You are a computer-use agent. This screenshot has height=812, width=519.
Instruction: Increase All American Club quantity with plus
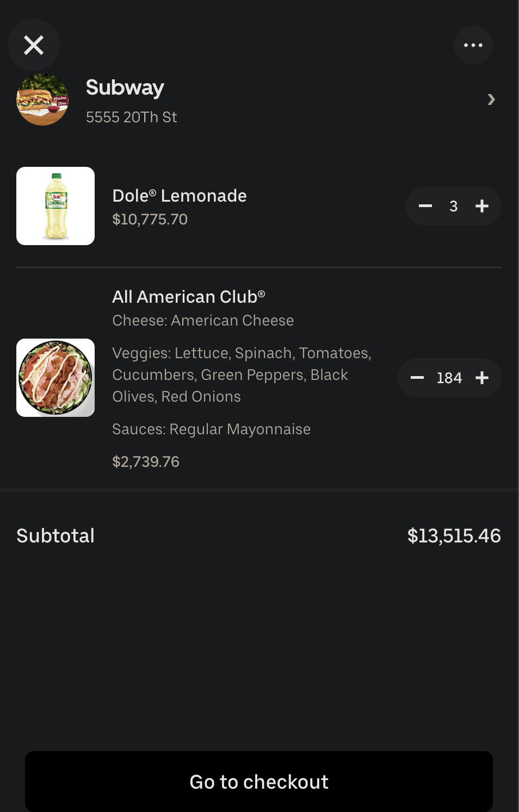[x=482, y=378]
